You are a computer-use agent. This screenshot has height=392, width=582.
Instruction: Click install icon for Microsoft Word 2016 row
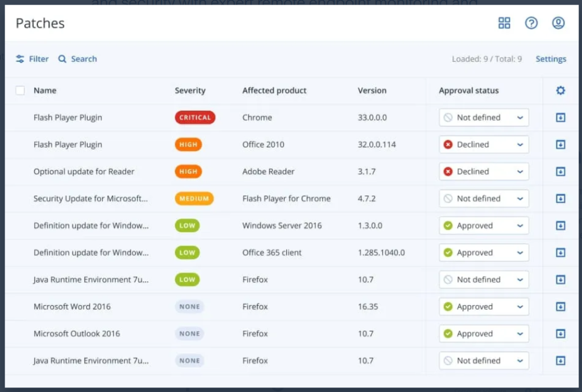(x=560, y=307)
